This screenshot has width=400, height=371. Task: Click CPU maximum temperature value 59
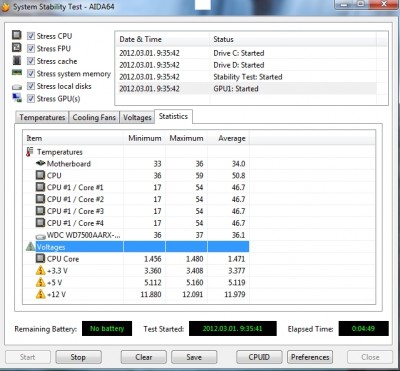point(199,175)
